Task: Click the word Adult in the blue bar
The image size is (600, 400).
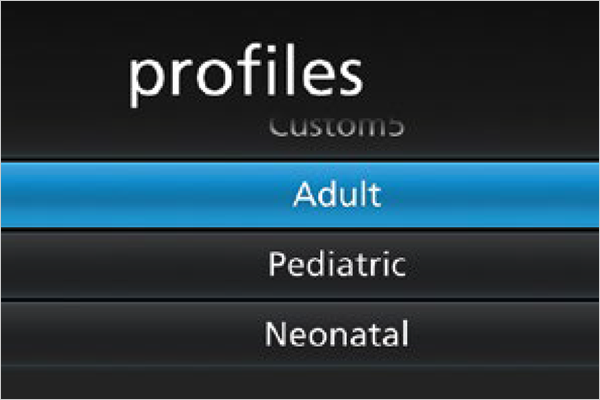Action: coord(336,194)
